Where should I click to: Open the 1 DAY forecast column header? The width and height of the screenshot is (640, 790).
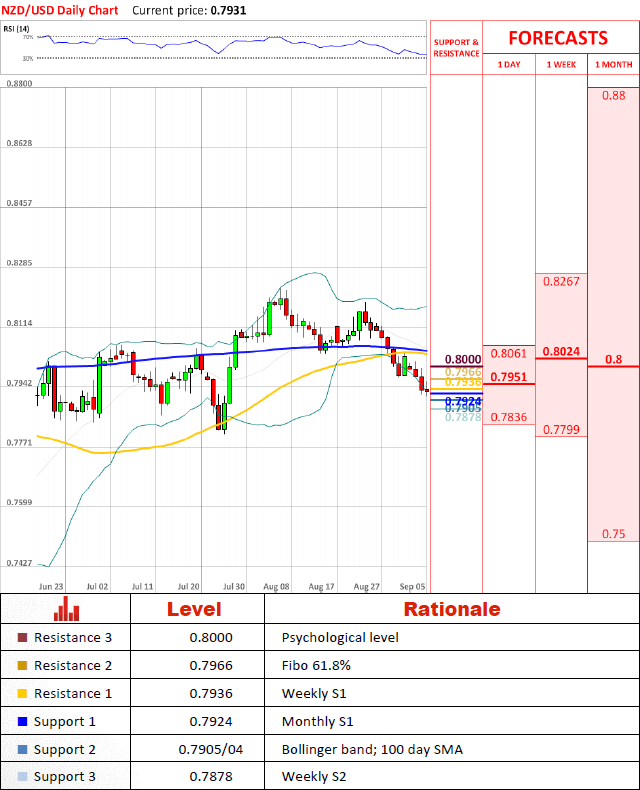point(508,65)
